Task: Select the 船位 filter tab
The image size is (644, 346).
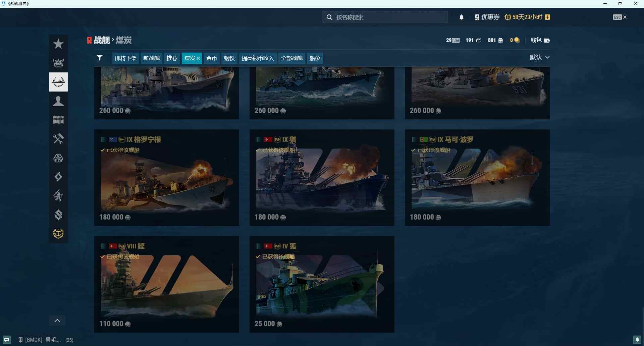Action: point(315,58)
